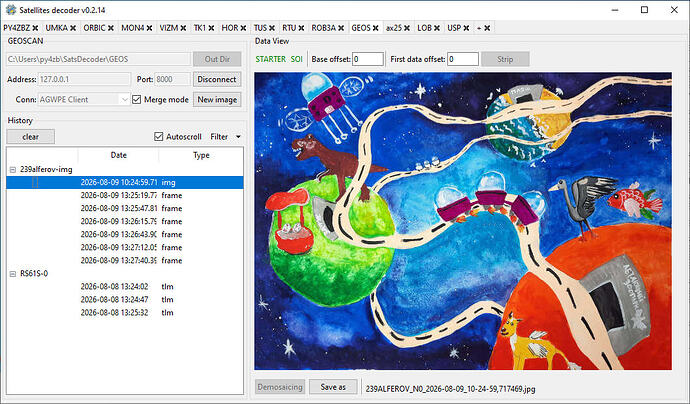Disable the Autoscroll checkbox
690x404 pixels.
158,137
